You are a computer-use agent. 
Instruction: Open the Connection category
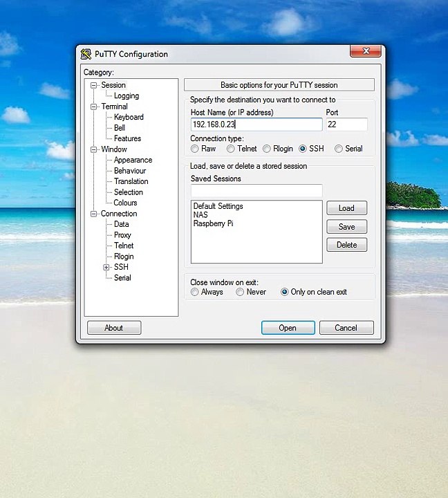(x=119, y=214)
